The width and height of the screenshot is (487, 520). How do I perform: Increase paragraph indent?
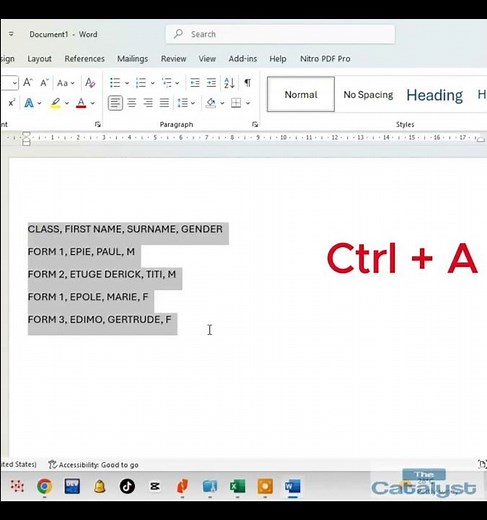pyautogui.click(x=211, y=83)
